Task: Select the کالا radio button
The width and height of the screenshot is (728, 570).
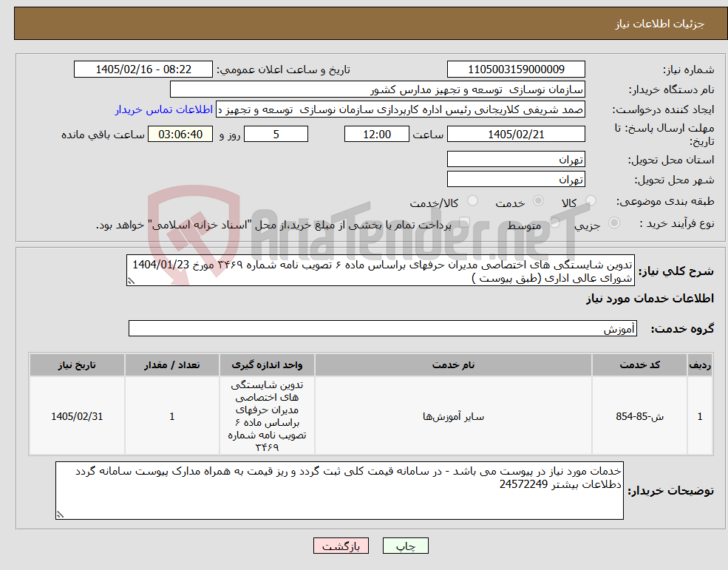Action: pyautogui.click(x=591, y=200)
